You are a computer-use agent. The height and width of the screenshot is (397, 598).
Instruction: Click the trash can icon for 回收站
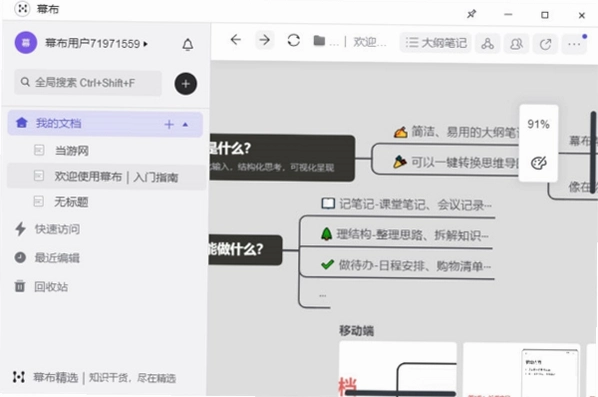[x=20, y=286]
